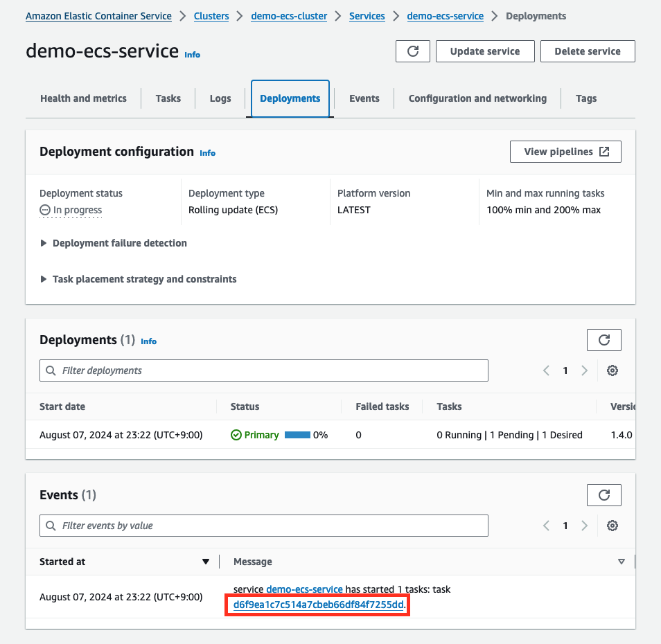Screen dimensions: 661x644
Task: Open demo-ecs-service link in event message
Action: tap(304, 589)
